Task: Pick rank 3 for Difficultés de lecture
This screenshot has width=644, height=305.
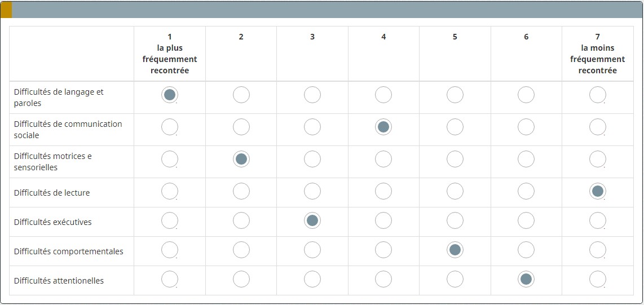Action: click(x=312, y=192)
